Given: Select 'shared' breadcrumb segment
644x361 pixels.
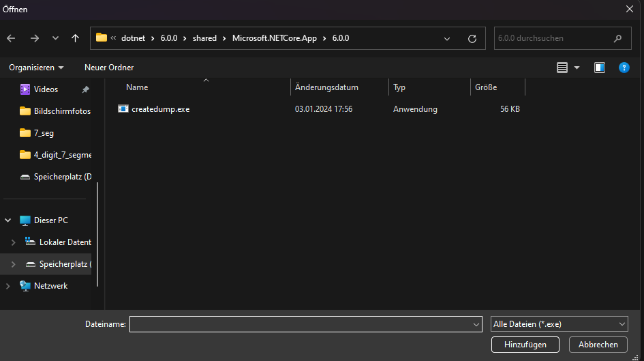Looking at the screenshot, I should 204,38.
